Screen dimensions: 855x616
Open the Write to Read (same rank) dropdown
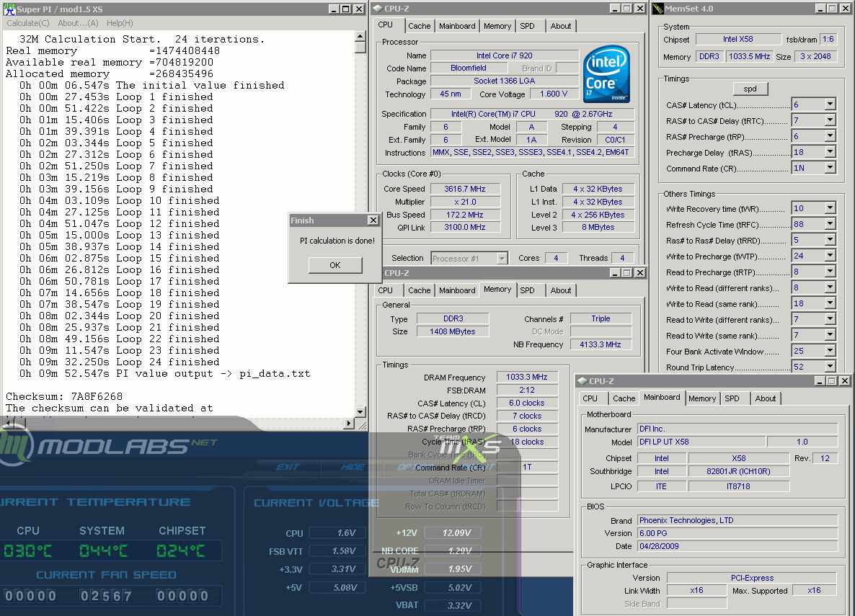point(830,303)
